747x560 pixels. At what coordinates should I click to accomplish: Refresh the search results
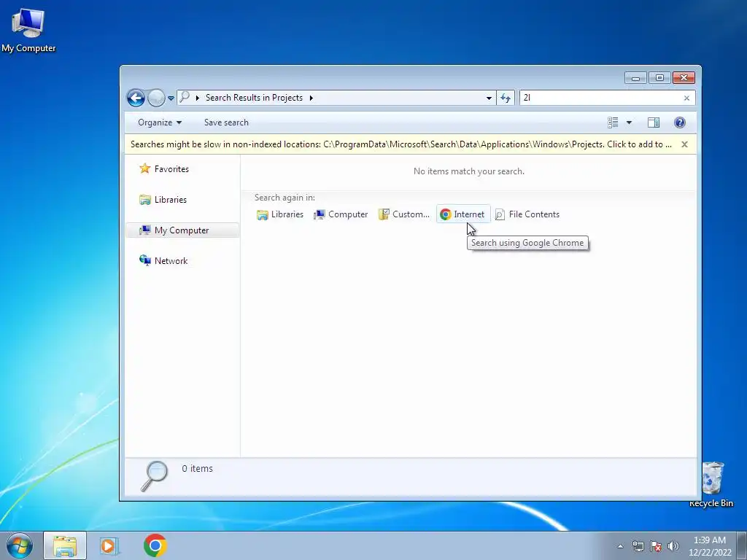click(x=505, y=98)
